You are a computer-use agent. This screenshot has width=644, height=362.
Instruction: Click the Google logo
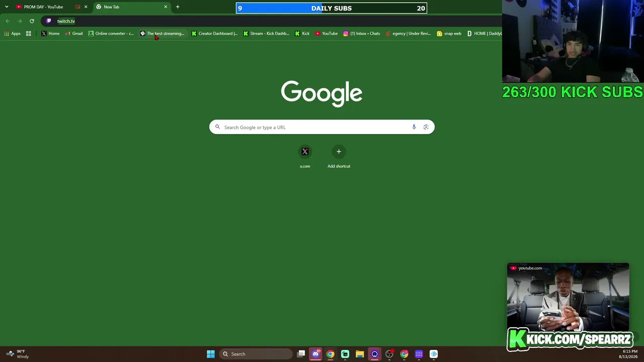point(321,94)
